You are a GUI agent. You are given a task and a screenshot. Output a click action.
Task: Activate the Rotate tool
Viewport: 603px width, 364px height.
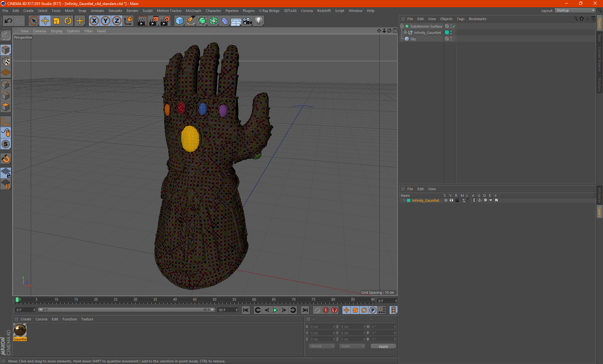(x=68, y=21)
